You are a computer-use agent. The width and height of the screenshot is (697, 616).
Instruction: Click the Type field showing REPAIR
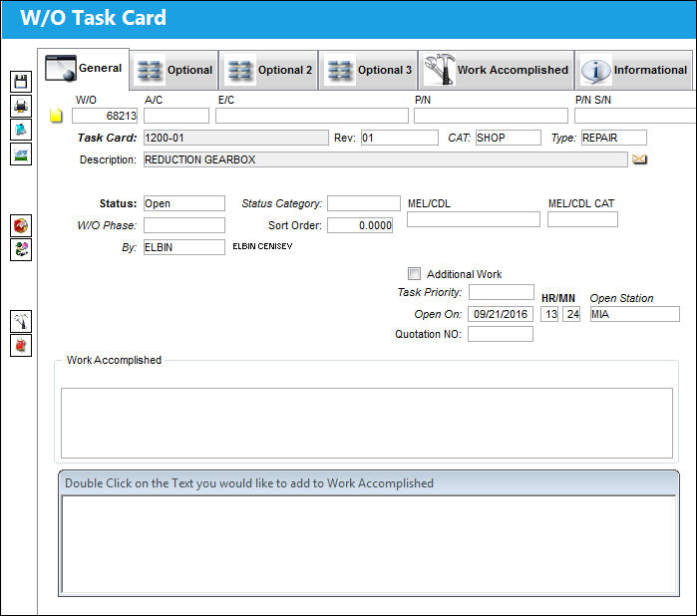coord(614,138)
